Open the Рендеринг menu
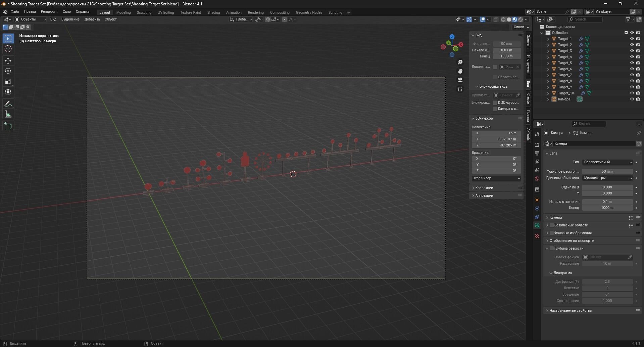The height and width of the screenshot is (347, 644). (x=49, y=12)
